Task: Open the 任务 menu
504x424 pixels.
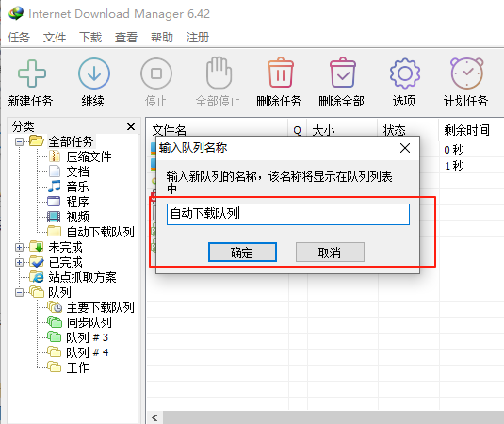Action: (x=19, y=38)
